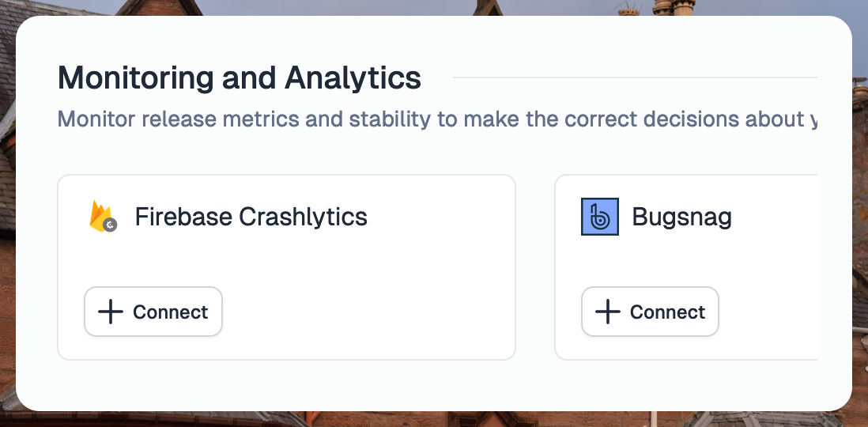Click the description text about monitoring release metrics
868x427 pixels.
click(437, 119)
